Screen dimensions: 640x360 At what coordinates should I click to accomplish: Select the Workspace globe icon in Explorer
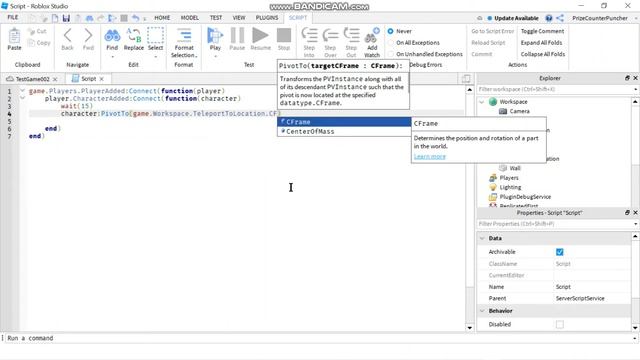click(x=493, y=102)
